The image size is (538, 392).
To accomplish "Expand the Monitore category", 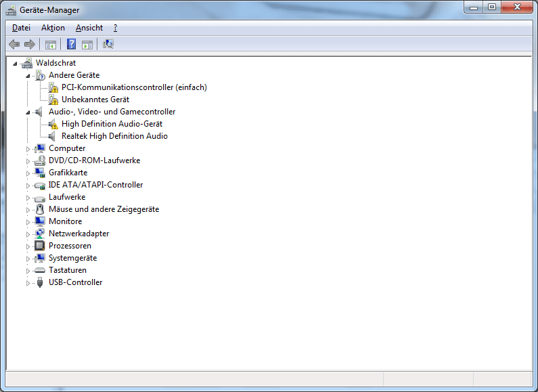I will point(28,222).
